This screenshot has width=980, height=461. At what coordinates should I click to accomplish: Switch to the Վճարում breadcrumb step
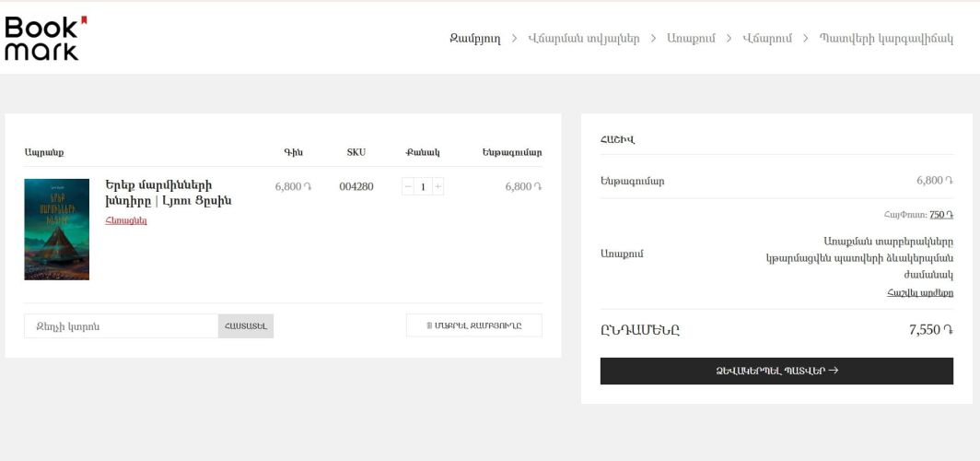point(766,39)
